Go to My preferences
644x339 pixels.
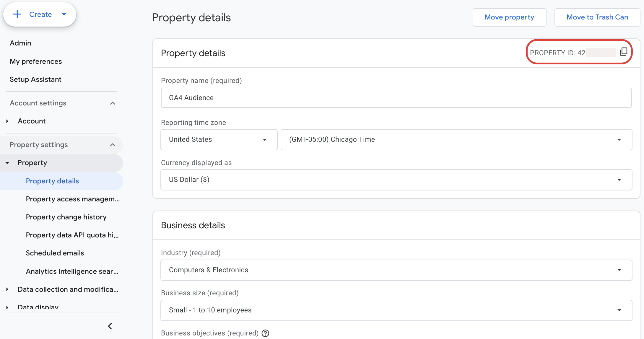36,61
